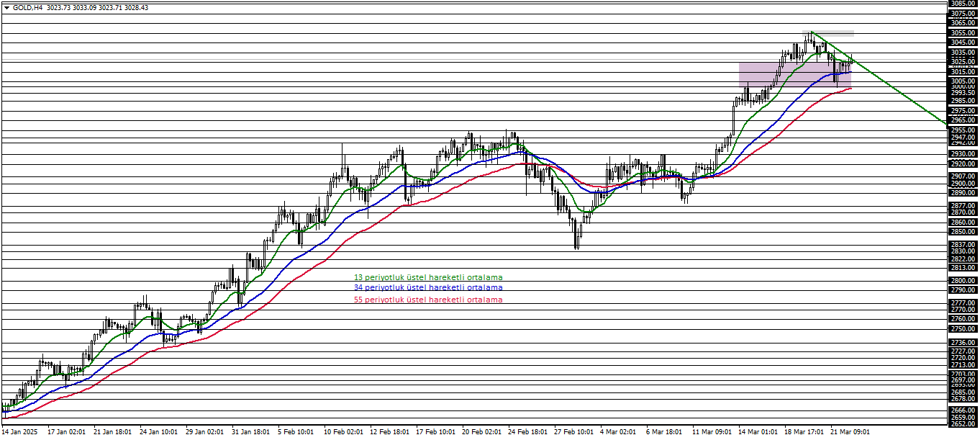Click the 12 Feb 18:01 time label
The image size is (980, 440).
point(389,432)
